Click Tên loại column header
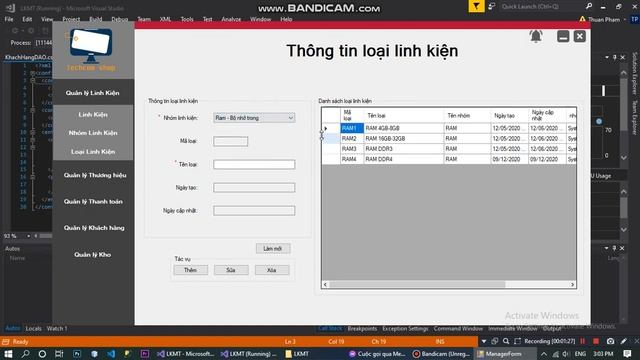The height and width of the screenshot is (360, 640). point(403,116)
